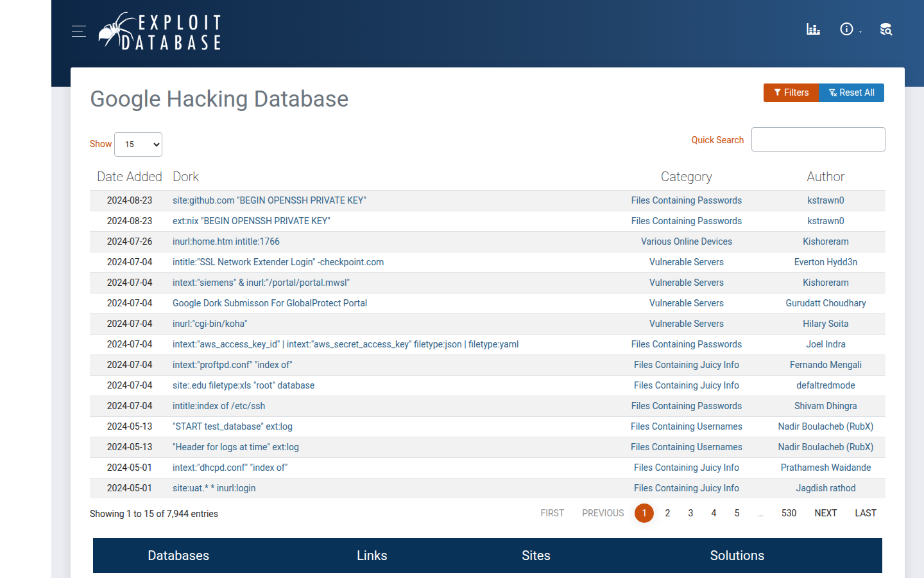924x578 pixels.
Task: Open the Solutions footer section
Action: (737, 556)
